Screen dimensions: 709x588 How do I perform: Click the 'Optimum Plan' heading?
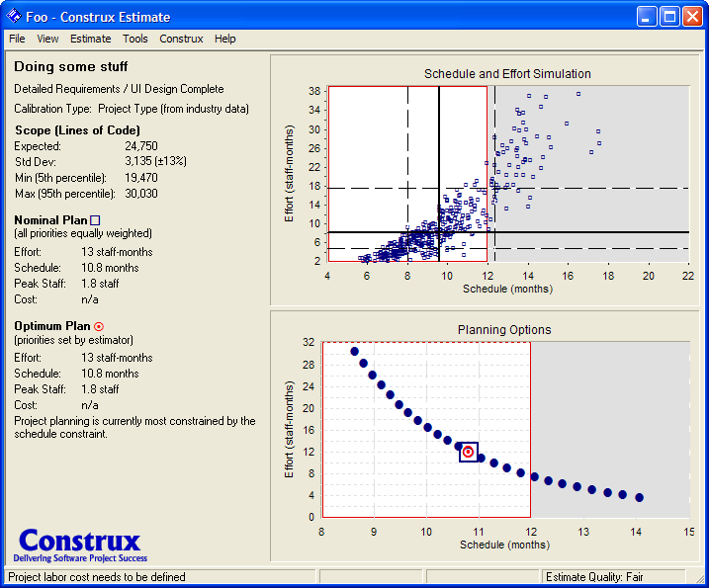click(x=52, y=326)
